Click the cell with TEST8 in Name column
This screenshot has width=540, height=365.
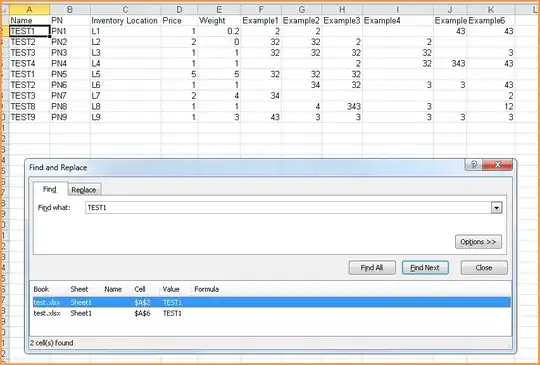(29, 106)
